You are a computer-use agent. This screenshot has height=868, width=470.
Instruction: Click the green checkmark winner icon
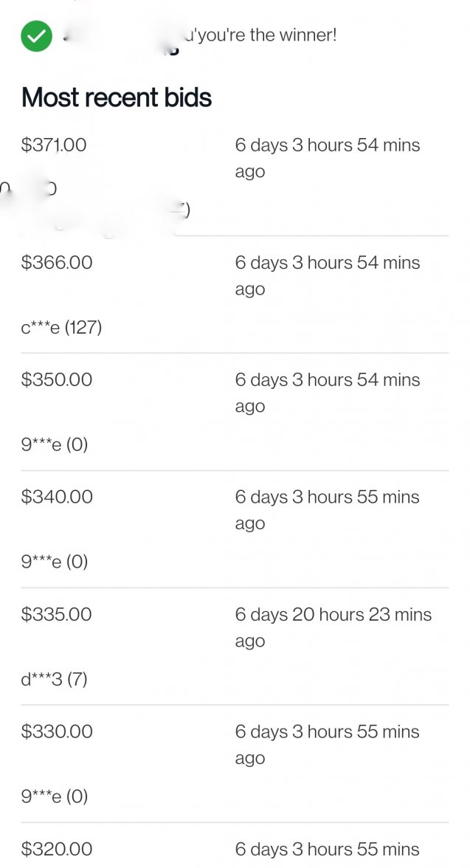pyautogui.click(x=36, y=36)
